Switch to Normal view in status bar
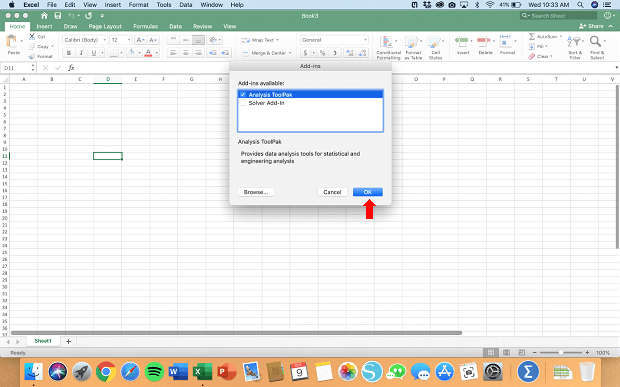Screen dimensions: 620x387 (491, 352)
